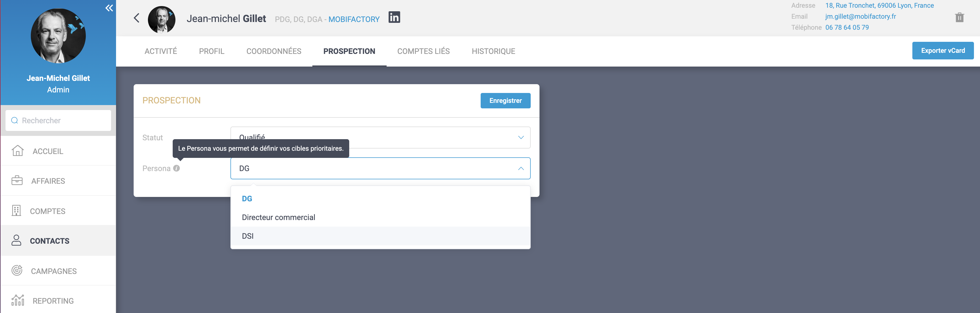
Task: Choose Directeur commercial persona option
Action: click(x=279, y=218)
